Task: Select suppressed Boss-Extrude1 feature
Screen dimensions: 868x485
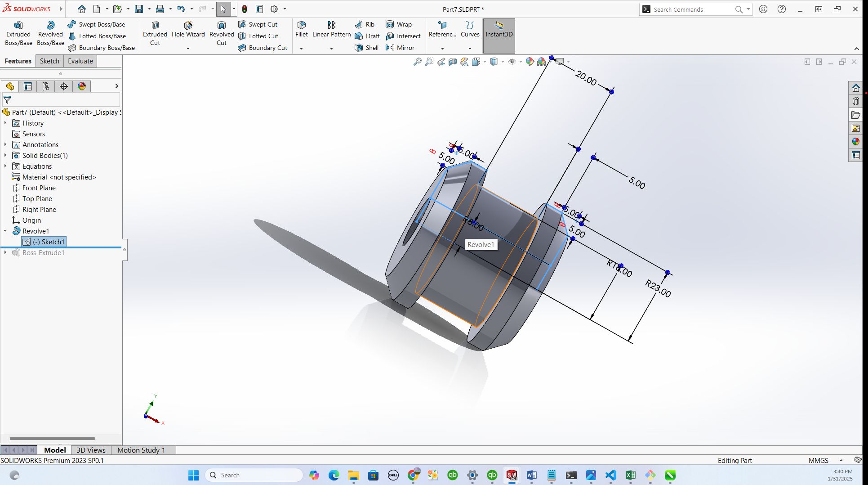Action: click(x=39, y=253)
